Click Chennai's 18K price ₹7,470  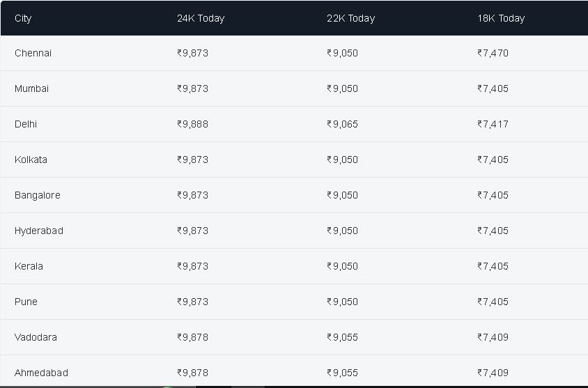click(x=493, y=53)
